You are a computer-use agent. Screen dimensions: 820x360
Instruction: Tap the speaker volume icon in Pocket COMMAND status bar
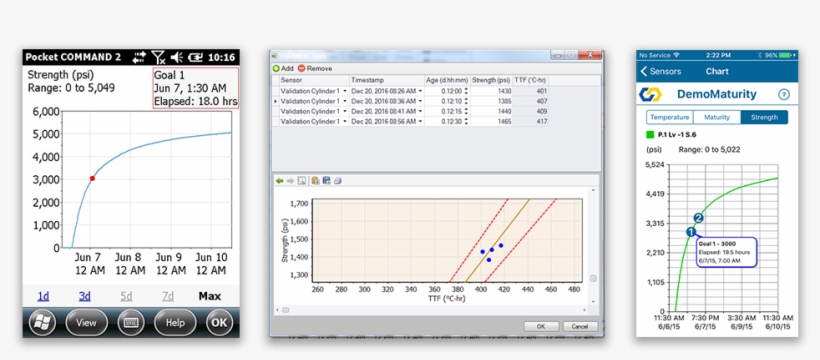pyautogui.click(x=176, y=57)
